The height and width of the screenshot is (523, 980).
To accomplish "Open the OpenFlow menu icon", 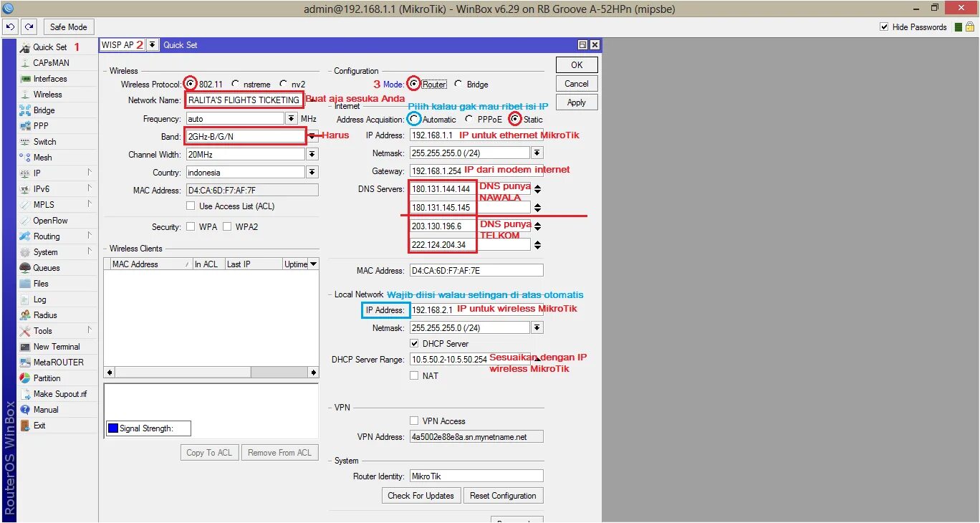I will point(25,221).
